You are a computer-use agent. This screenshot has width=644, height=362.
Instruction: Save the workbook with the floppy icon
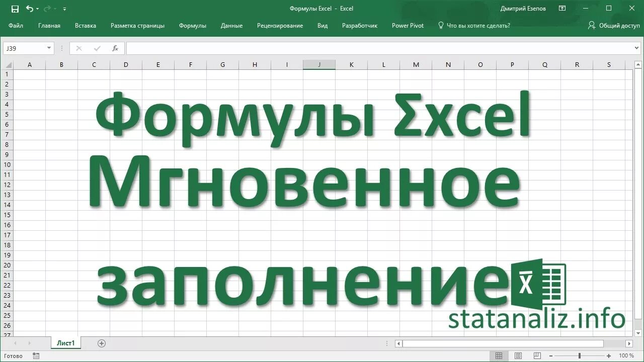pos(15,9)
